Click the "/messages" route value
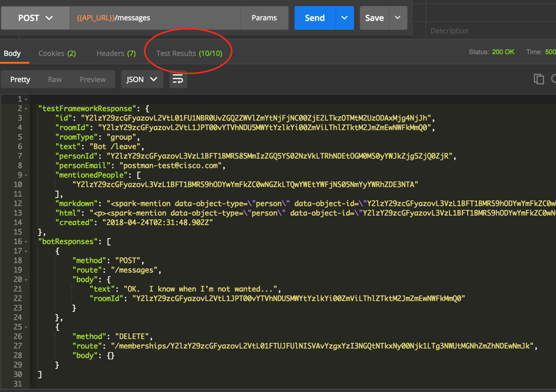 (x=134, y=270)
